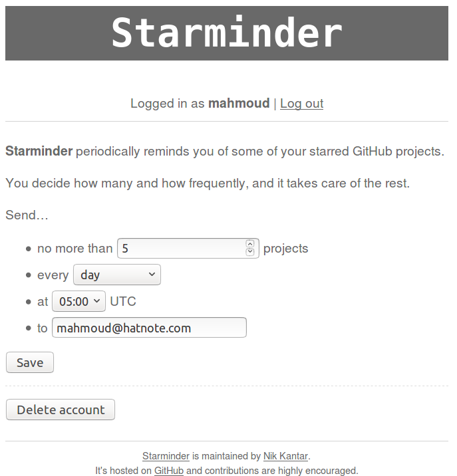
Task: Click the chevron on the 05:00 selector
Action: [x=96, y=301]
